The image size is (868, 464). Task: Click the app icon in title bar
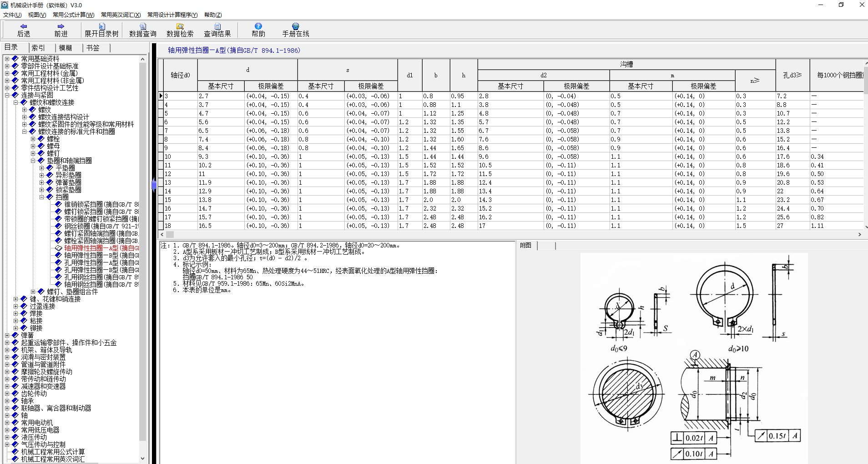pos(5,5)
